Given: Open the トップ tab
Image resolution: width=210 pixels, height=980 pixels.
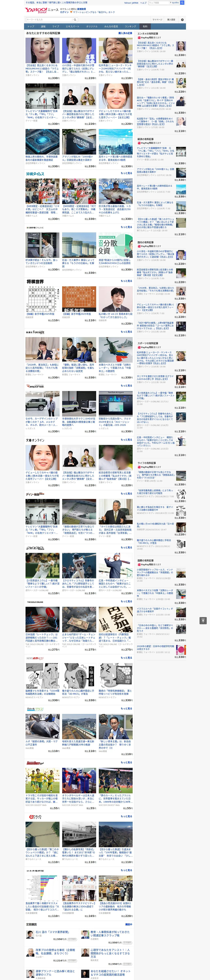Looking at the screenshot, I should point(31,27).
